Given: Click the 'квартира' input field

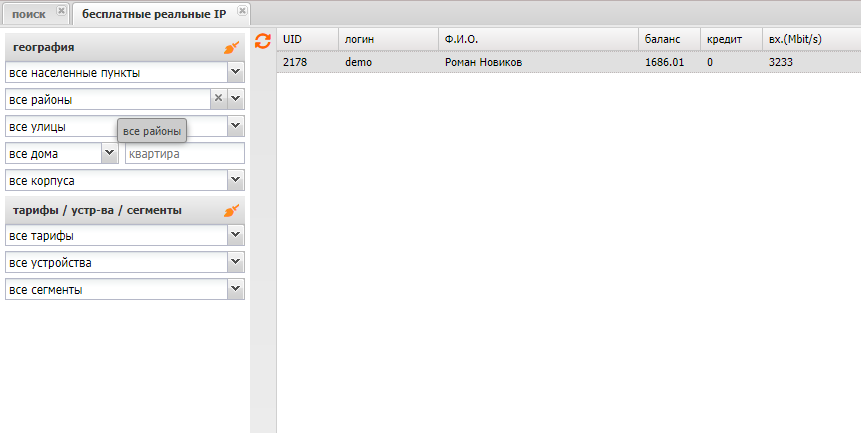Looking at the screenshot, I should (184, 154).
